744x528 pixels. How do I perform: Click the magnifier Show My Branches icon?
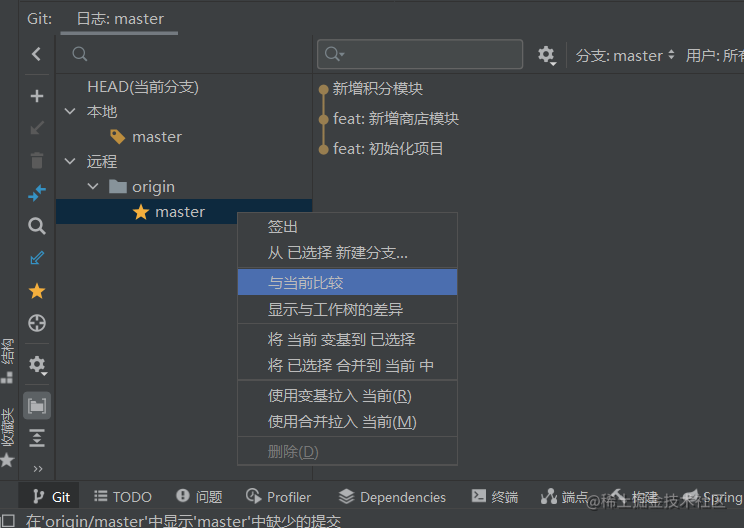pos(37,226)
